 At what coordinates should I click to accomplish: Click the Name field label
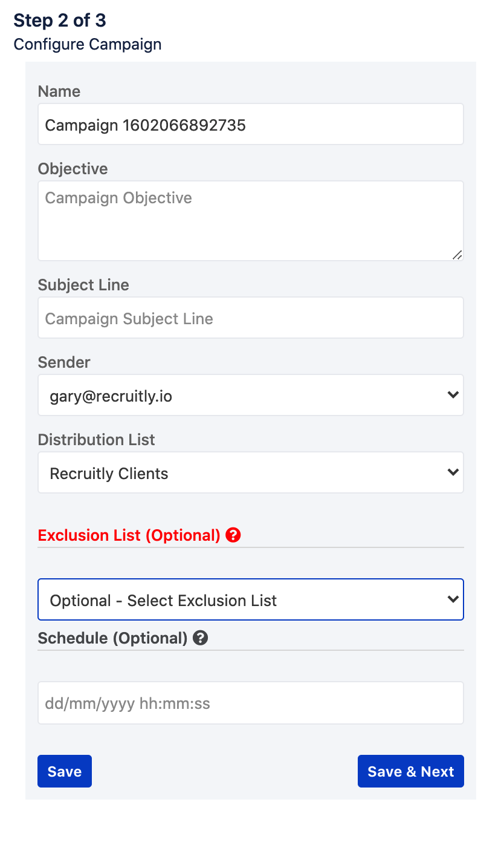pyautogui.click(x=59, y=91)
